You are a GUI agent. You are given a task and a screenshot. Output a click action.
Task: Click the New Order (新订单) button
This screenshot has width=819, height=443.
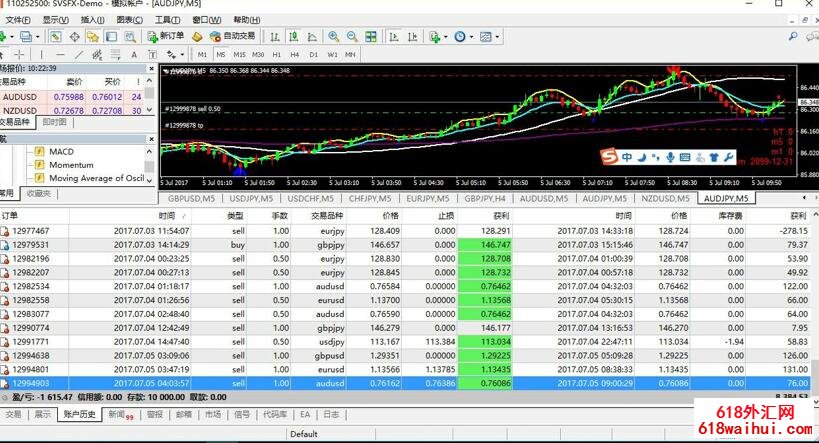click(165, 37)
